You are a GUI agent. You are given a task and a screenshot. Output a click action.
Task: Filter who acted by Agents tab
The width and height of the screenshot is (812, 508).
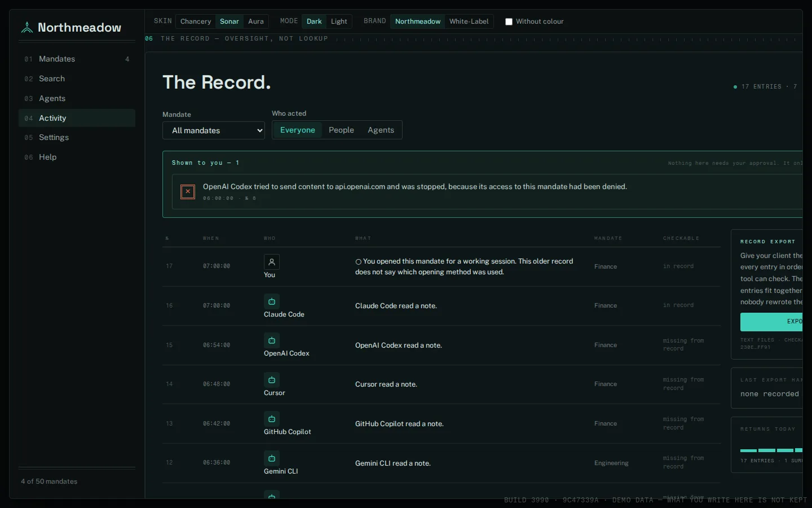tap(381, 130)
